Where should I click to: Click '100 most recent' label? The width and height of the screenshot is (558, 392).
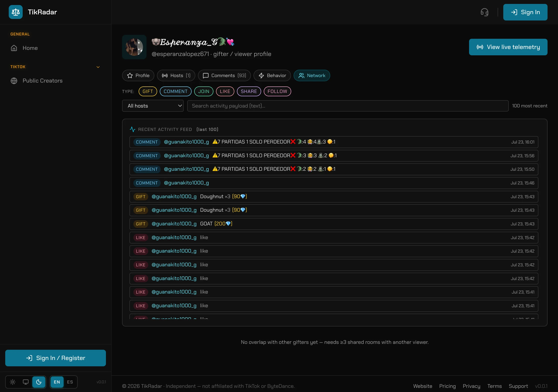click(x=530, y=106)
